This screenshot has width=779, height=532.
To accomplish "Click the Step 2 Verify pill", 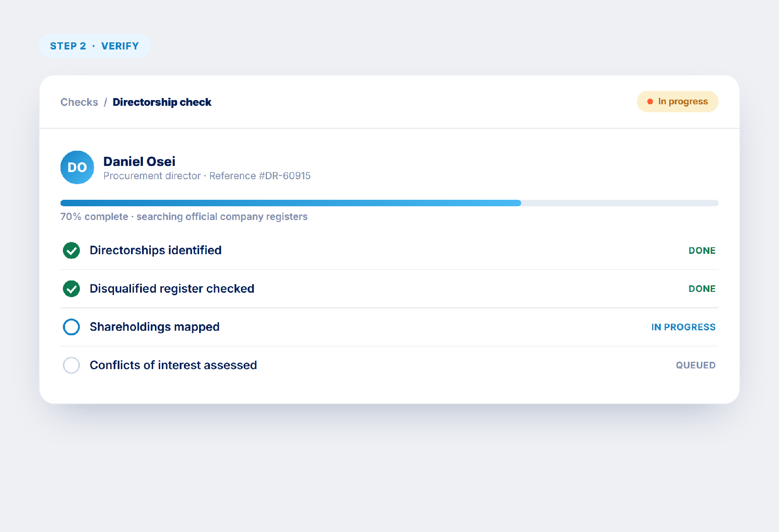I will 95,46.
